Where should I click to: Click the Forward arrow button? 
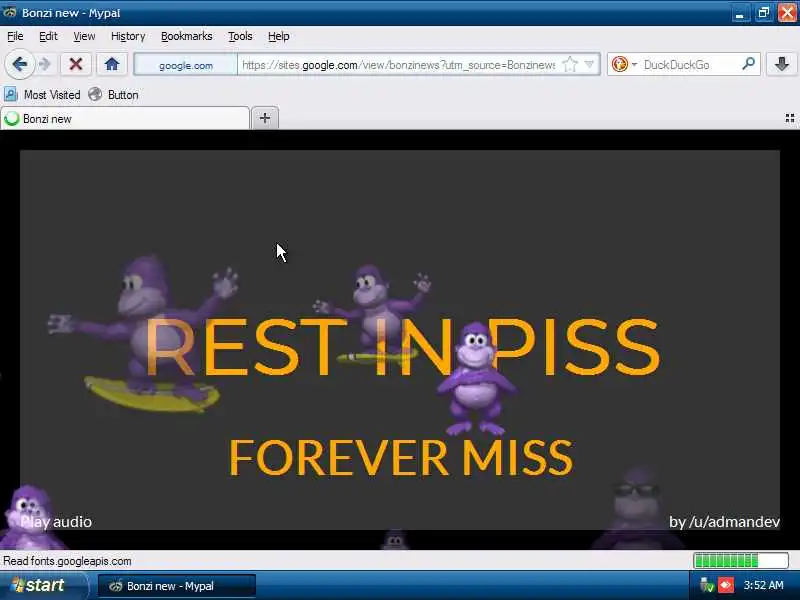[x=45, y=64]
